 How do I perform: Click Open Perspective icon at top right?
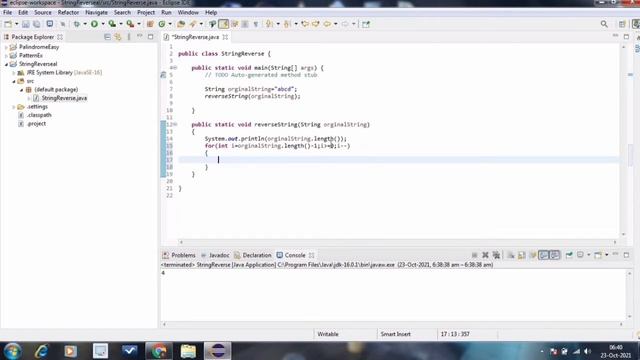pos(622,24)
